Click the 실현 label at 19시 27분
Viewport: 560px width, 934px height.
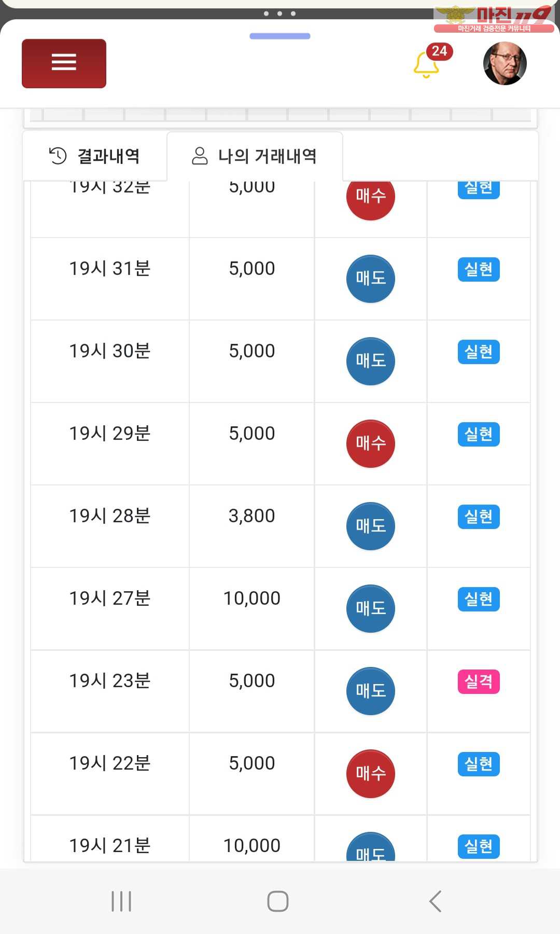tap(479, 599)
